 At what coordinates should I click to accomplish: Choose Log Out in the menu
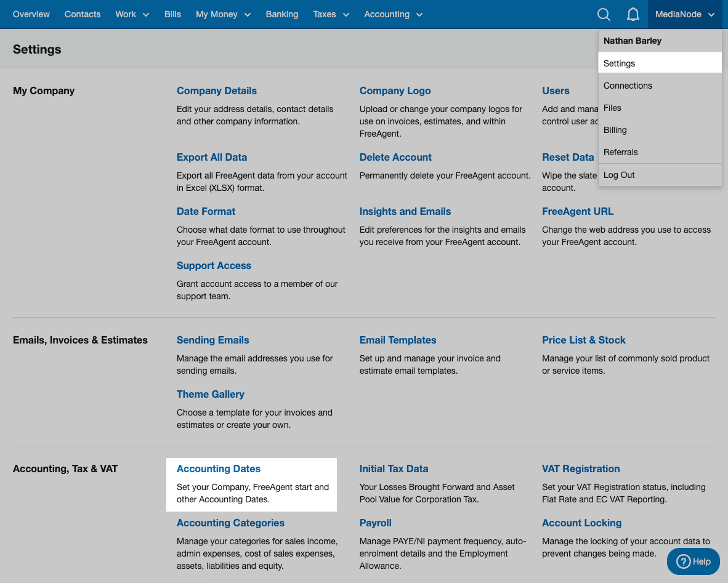[x=619, y=175]
